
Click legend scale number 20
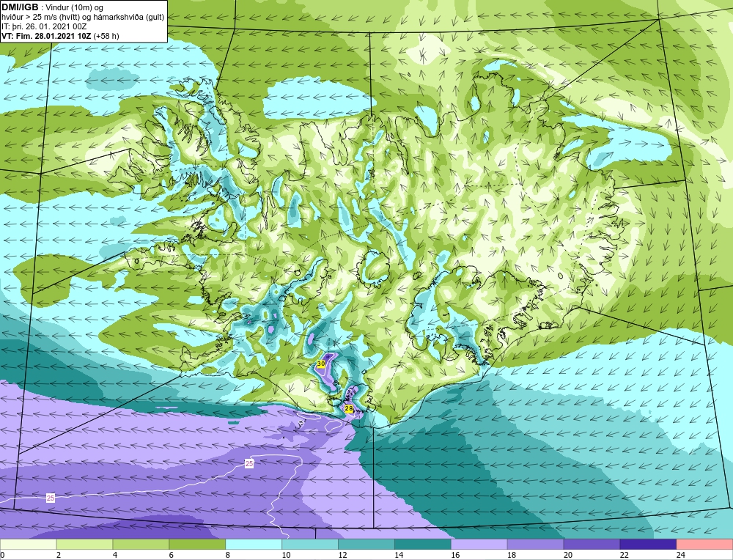tap(568, 555)
